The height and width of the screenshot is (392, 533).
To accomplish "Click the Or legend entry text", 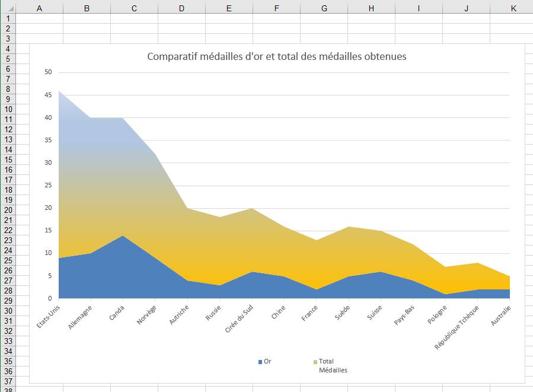I will pos(267,361).
